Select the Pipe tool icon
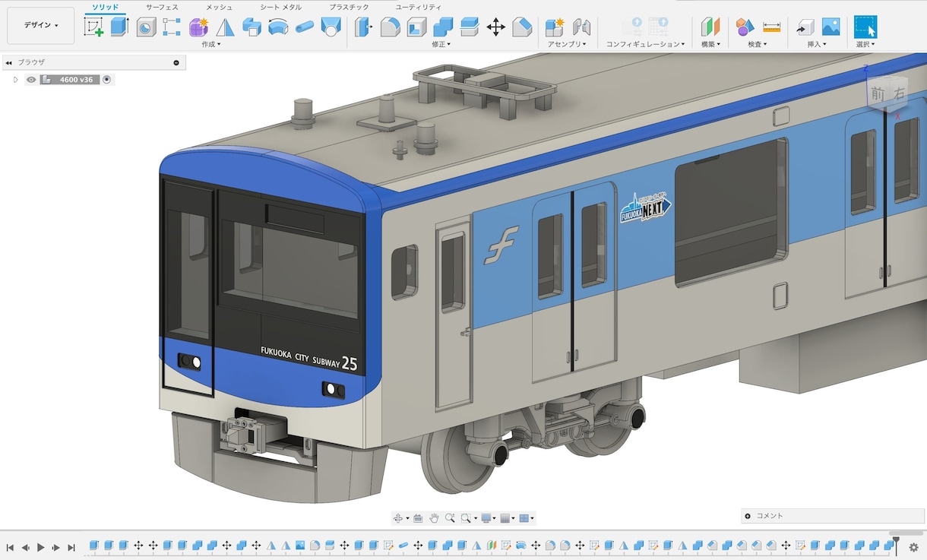927x560 pixels. coord(304,27)
